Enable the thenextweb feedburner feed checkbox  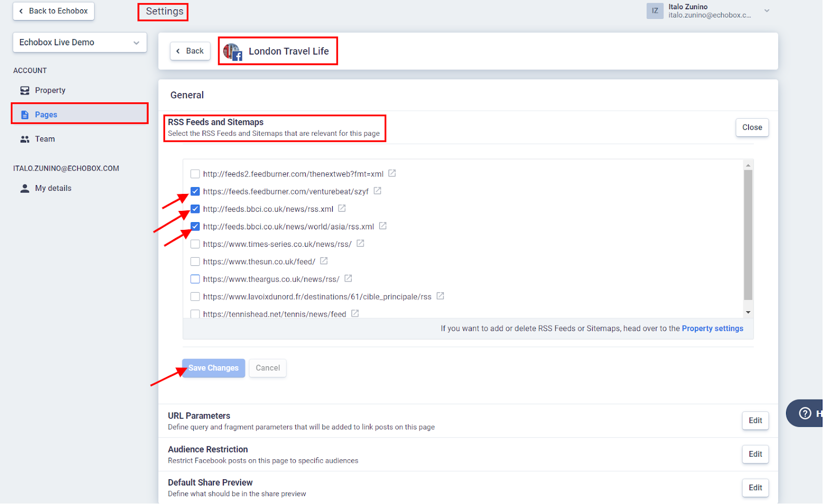pyautogui.click(x=195, y=174)
